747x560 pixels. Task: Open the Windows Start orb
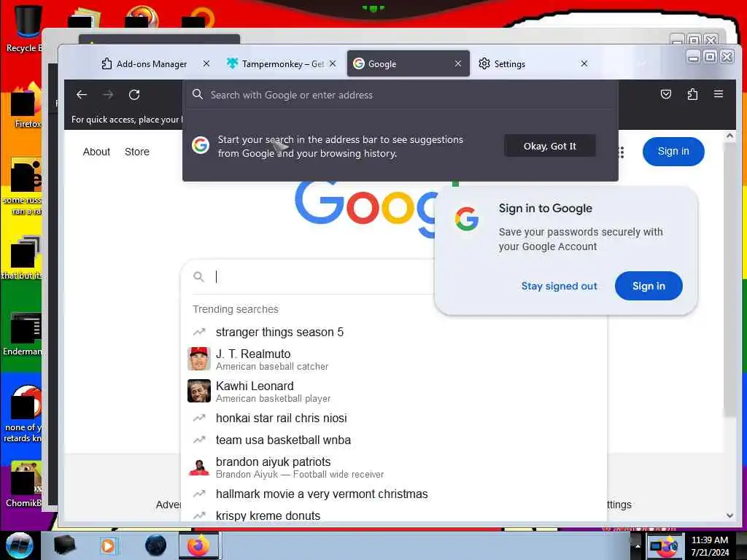point(20,545)
